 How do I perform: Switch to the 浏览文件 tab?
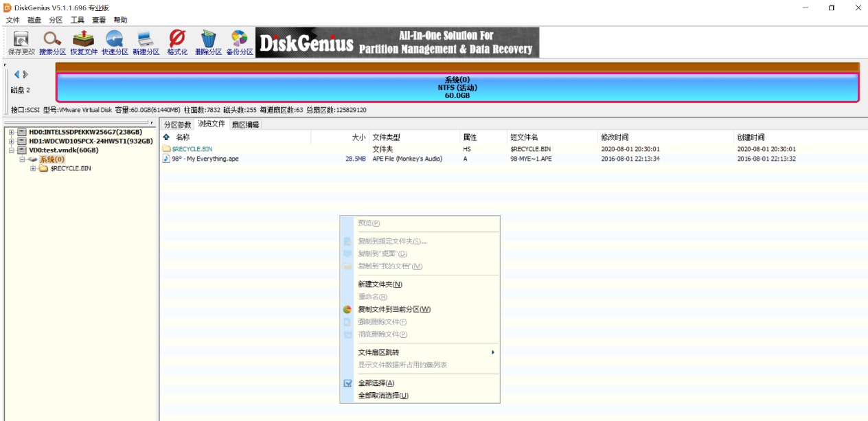[212, 124]
